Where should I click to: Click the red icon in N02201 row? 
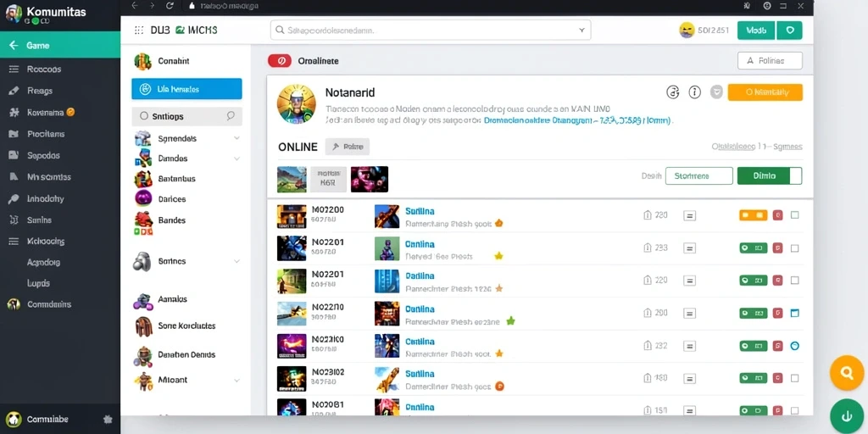pos(777,248)
